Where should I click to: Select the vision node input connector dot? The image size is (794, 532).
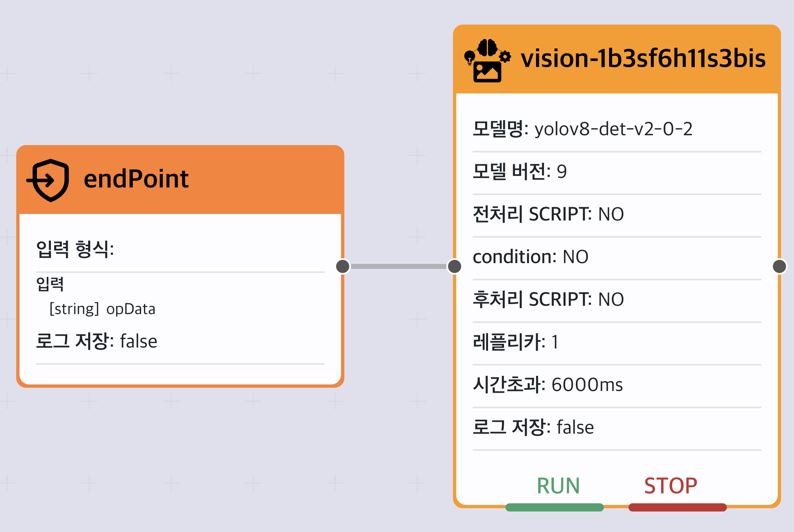tap(454, 266)
